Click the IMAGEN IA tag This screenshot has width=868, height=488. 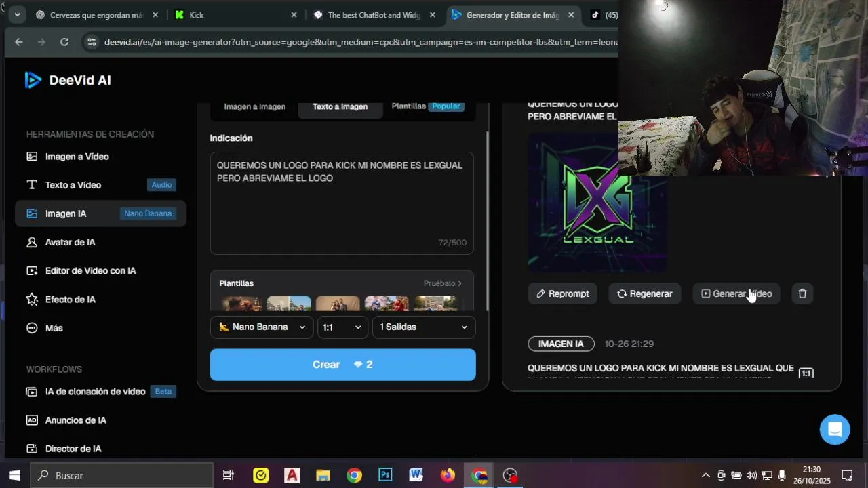[561, 344]
